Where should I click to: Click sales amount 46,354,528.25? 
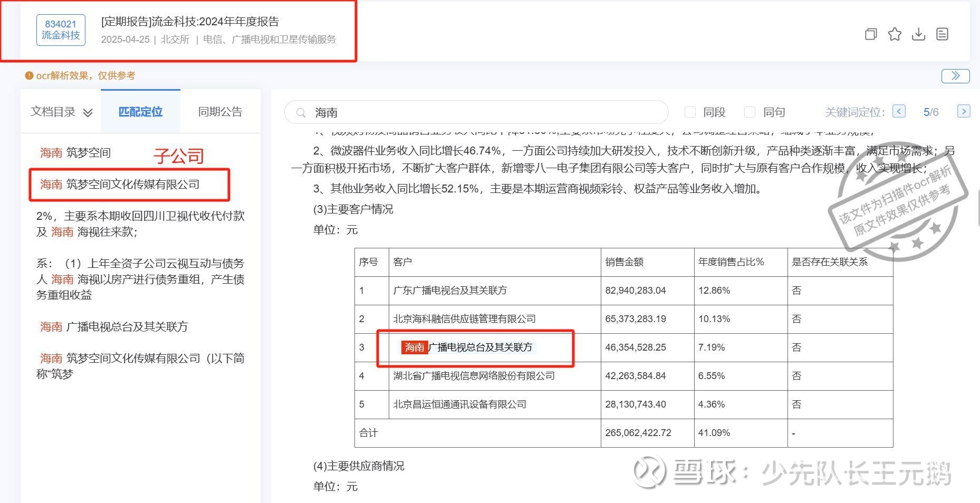pos(636,347)
